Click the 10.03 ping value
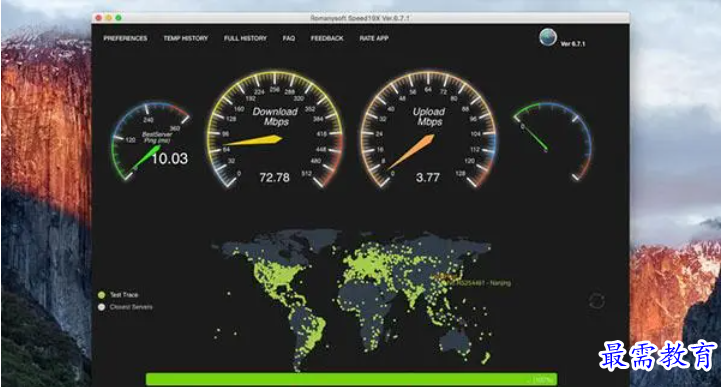 point(170,159)
